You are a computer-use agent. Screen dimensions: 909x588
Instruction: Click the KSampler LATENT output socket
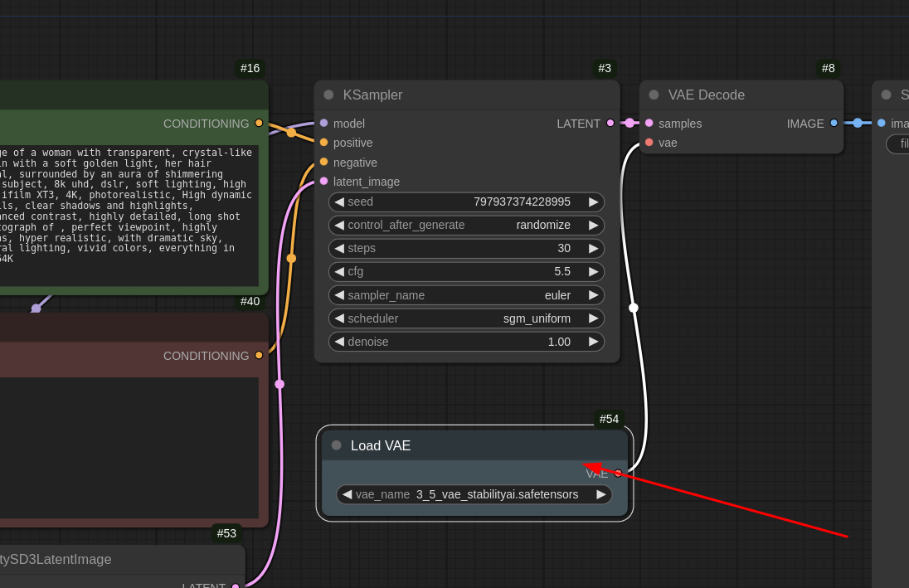(610, 123)
